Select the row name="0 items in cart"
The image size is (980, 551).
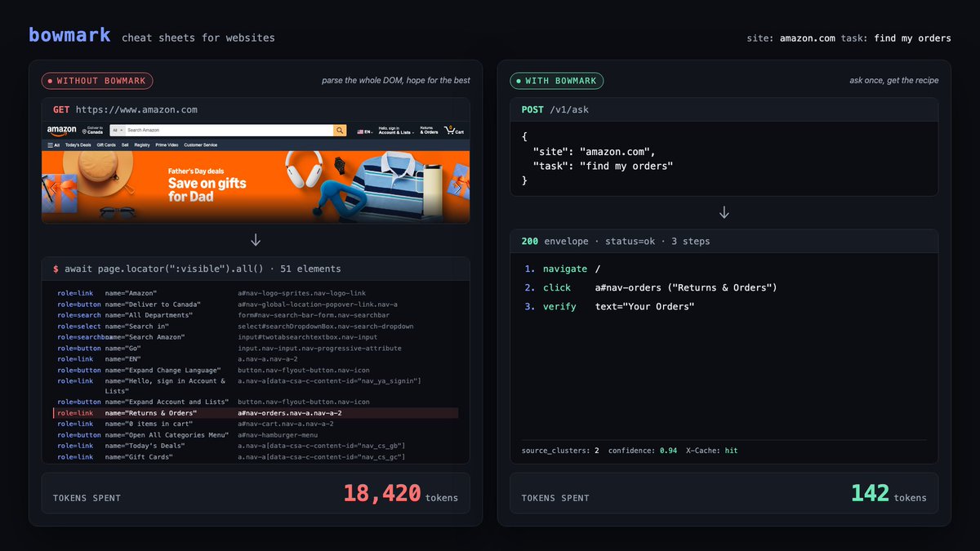(256, 424)
